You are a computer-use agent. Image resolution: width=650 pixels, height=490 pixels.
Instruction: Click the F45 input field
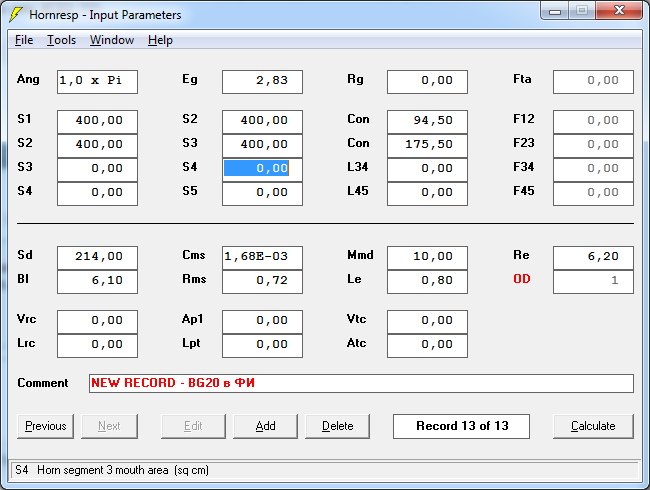(593, 194)
